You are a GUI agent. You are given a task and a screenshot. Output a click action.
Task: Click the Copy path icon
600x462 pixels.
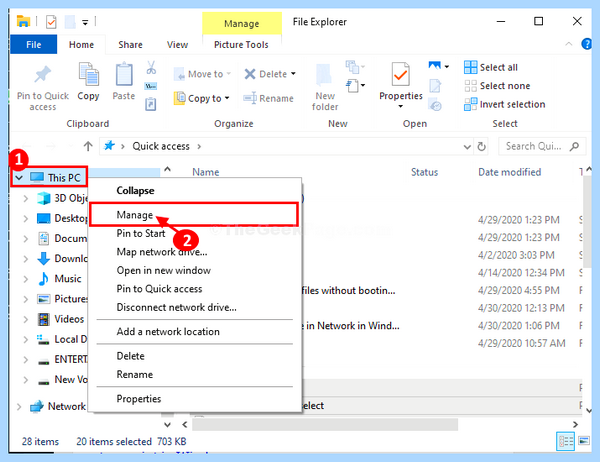151,86
